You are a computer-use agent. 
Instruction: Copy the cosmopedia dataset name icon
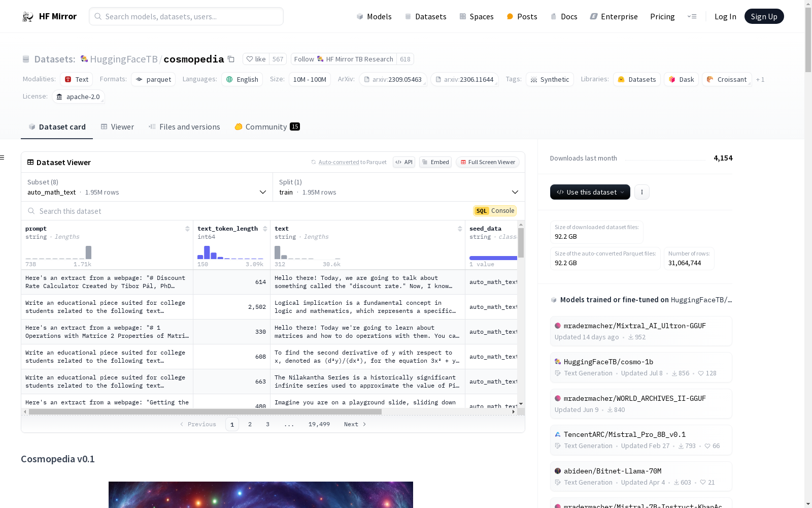[x=231, y=59]
